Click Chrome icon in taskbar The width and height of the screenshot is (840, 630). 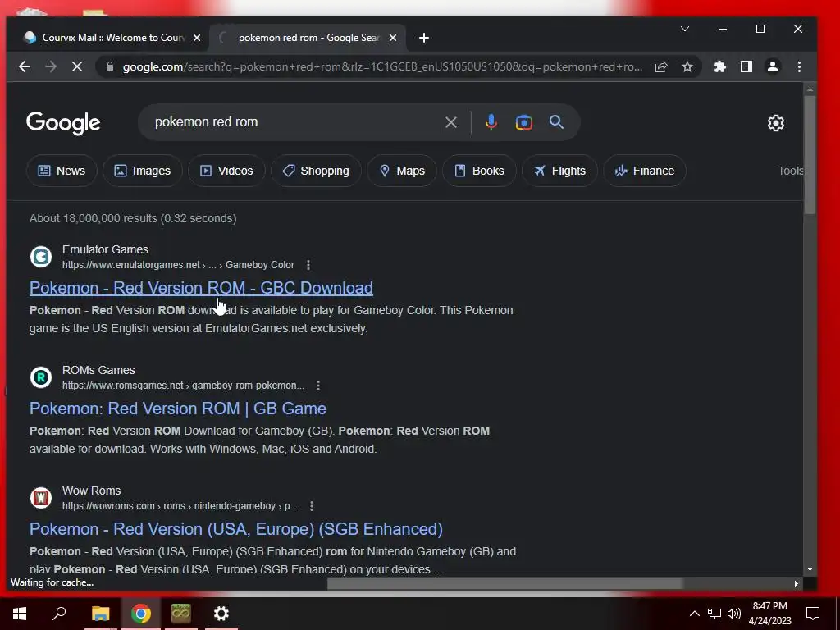coord(141,614)
